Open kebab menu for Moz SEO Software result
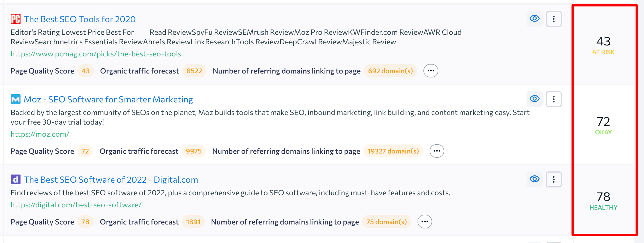 [554, 99]
